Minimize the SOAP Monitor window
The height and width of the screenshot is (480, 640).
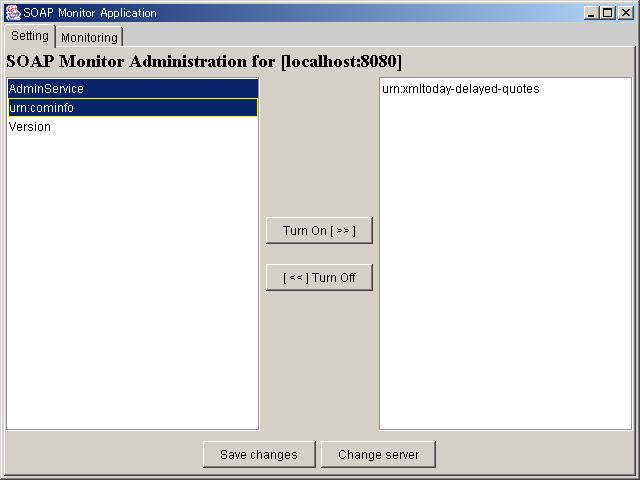[592, 13]
